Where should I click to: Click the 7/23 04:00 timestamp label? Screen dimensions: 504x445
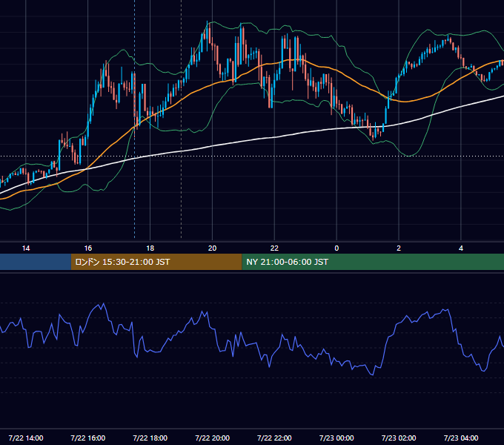click(461, 438)
